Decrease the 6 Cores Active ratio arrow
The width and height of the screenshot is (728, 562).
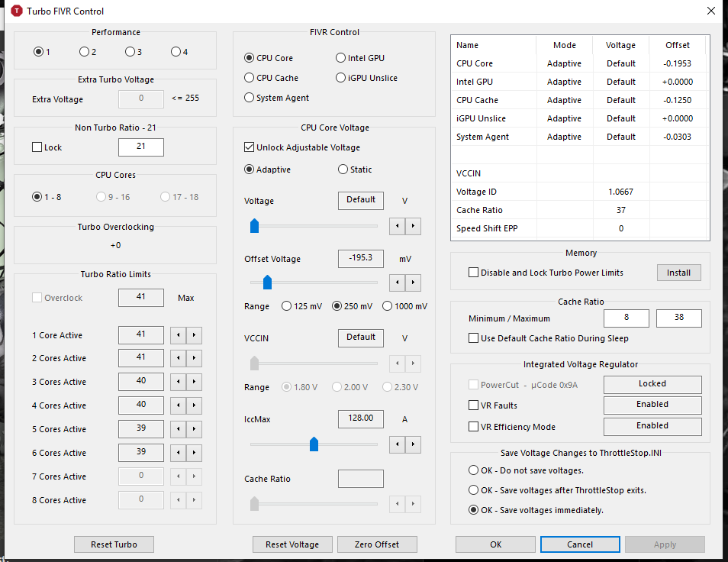point(179,453)
